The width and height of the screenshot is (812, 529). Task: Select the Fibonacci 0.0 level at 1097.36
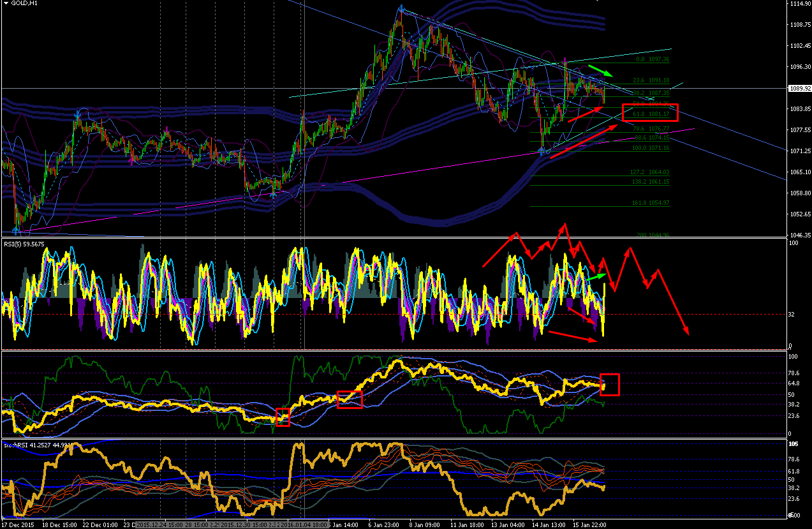coord(652,59)
